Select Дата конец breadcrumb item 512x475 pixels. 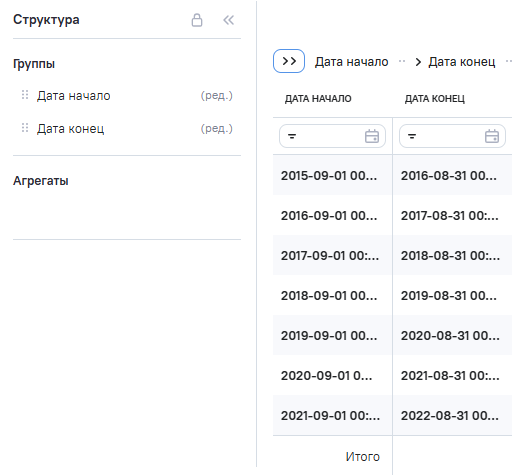(462, 62)
